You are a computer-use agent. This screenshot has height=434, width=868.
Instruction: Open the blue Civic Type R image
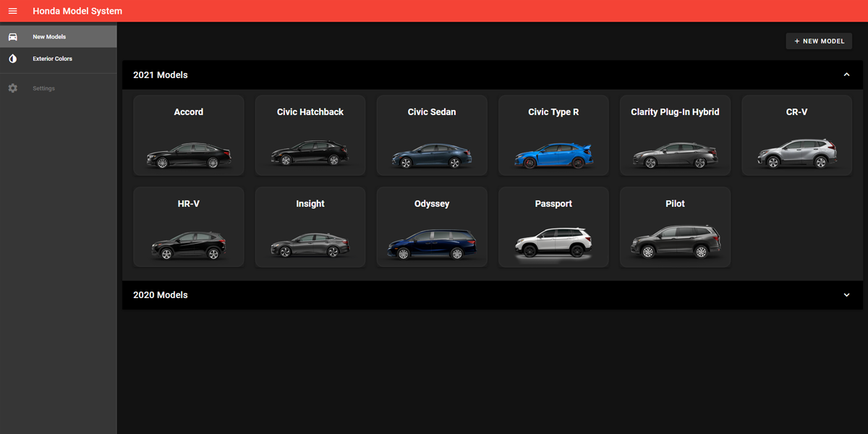pos(553,156)
